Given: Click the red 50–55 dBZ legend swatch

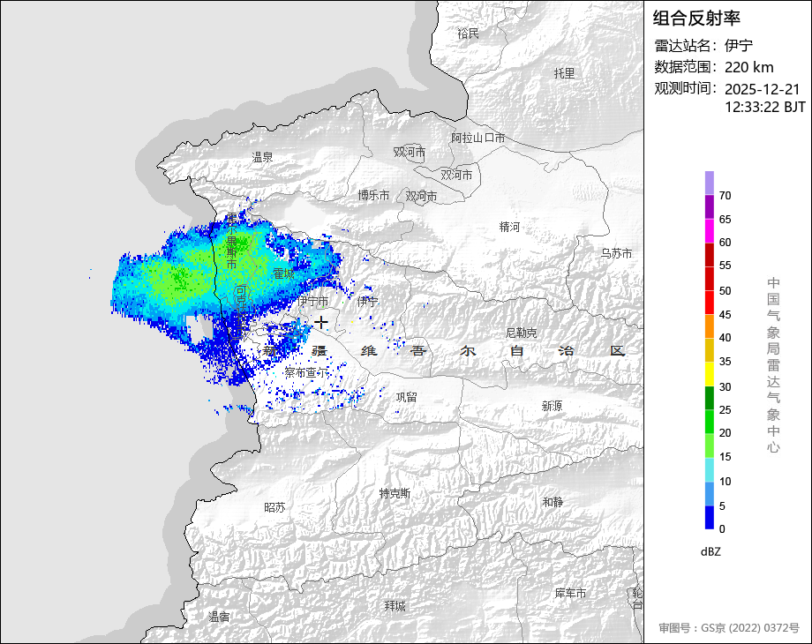Looking at the screenshot, I should pyautogui.click(x=710, y=279).
